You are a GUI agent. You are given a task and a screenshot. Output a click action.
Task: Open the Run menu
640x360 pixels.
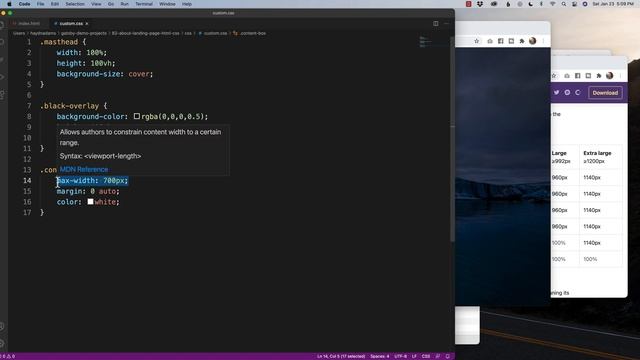(x=124, y=4)
